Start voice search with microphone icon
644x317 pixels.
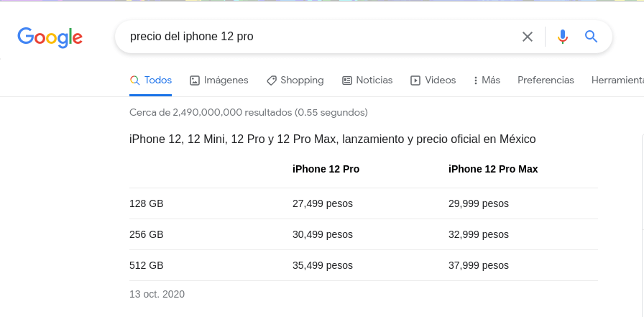point(563,37)
